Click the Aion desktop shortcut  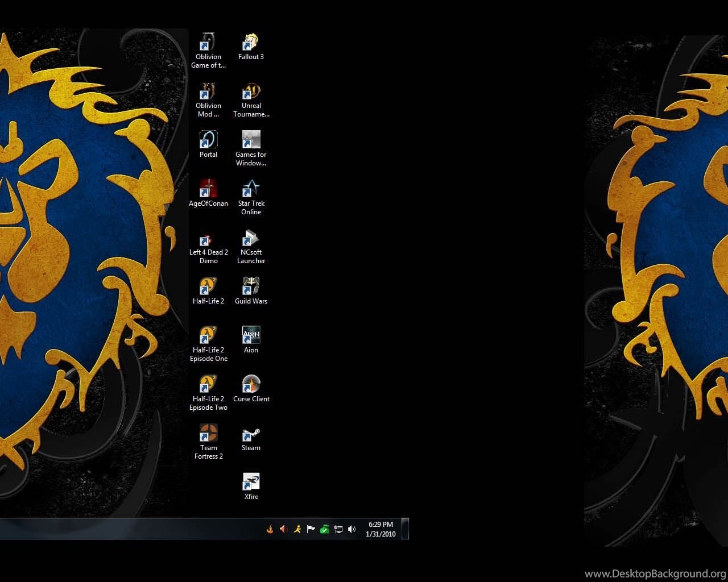251,340
